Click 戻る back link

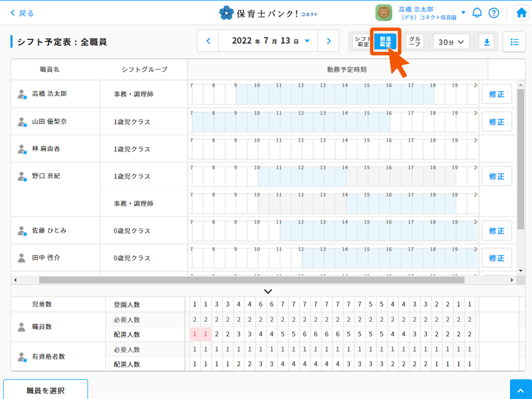[22, 13]
